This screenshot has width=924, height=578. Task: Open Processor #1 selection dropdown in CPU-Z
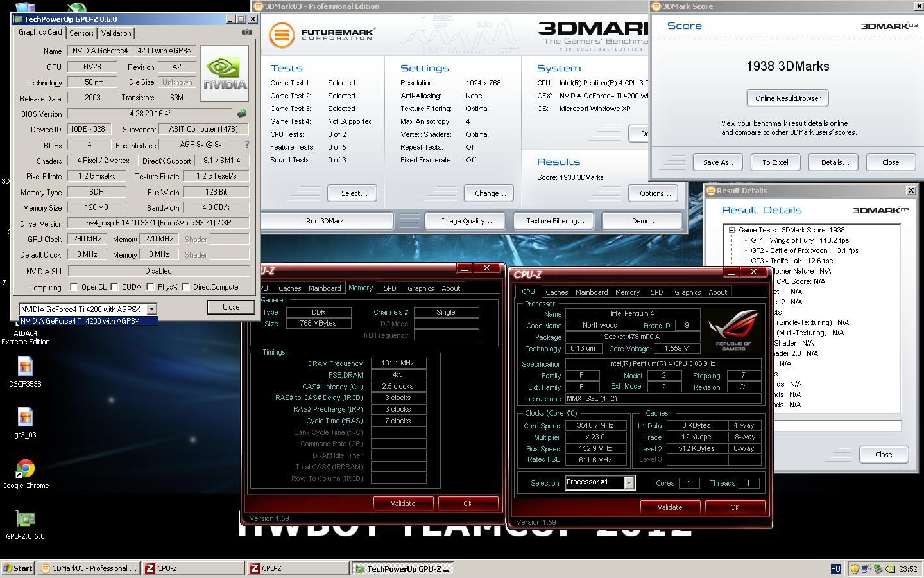click(x=629, y=482)
